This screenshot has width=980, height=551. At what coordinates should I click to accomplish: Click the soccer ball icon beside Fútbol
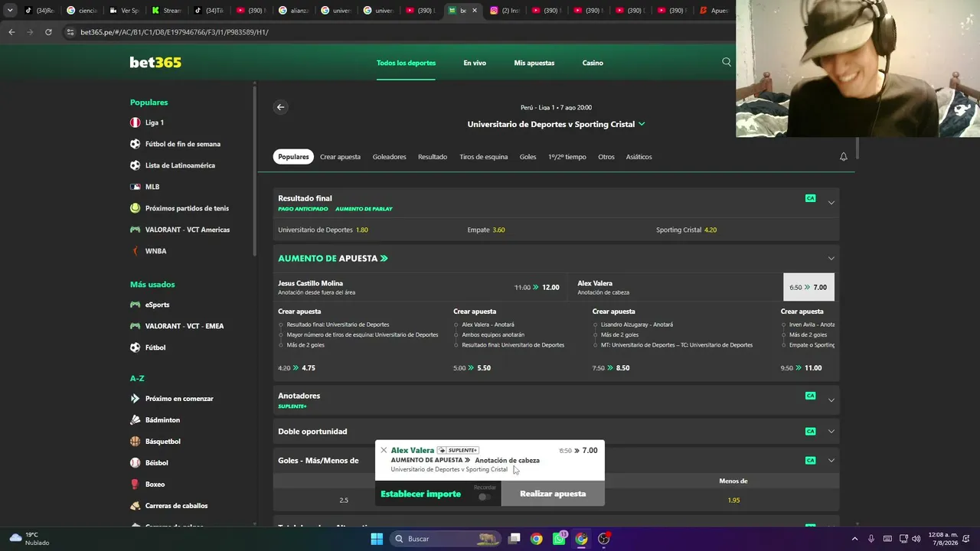(135, 347)
